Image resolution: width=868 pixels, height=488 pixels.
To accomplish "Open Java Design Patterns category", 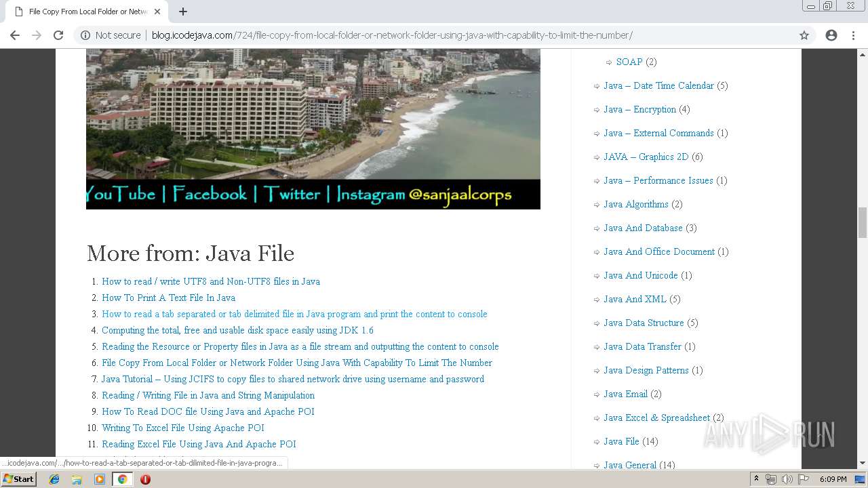I will click(646, 370).
